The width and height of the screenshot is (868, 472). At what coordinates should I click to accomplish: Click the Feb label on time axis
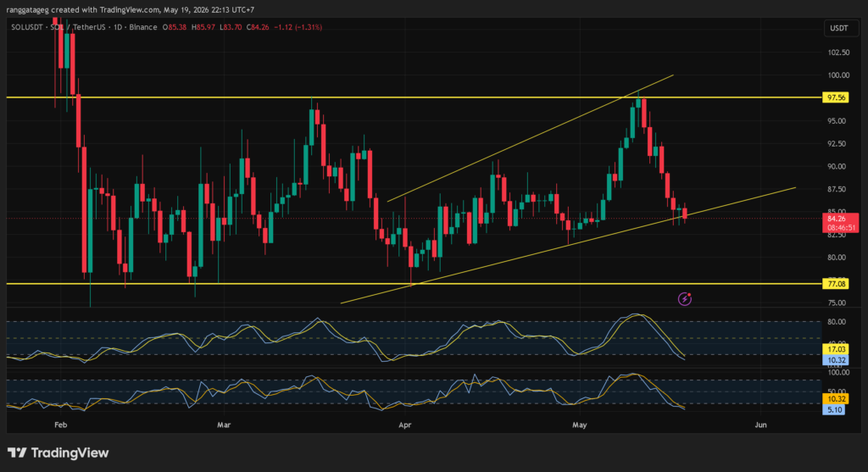click(x=61, y=425)
